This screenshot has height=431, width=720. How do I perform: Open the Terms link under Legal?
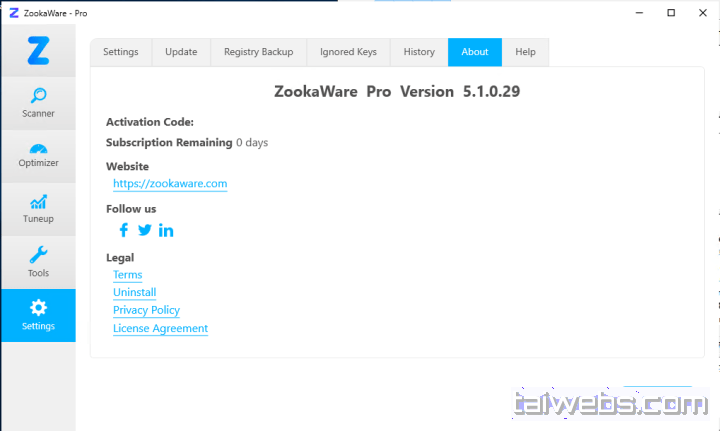(x=128, y=275)
